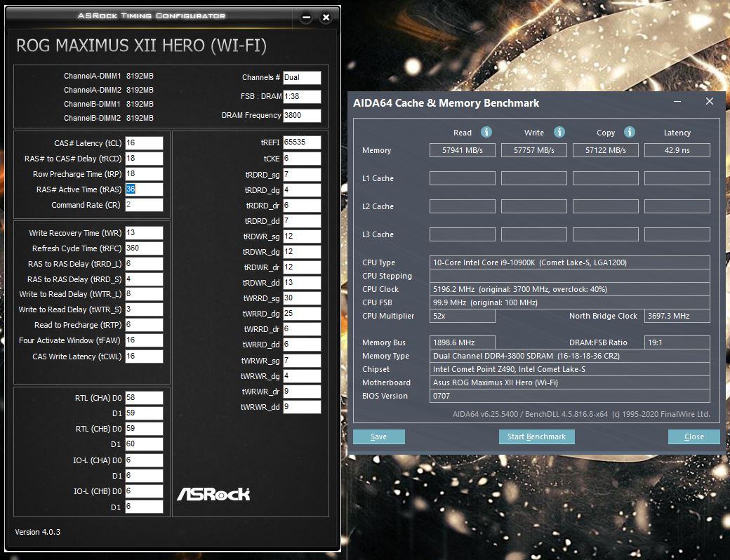Click the Copy info icon in AIDA64
This screenshot has width=730, height=560.
point(630,132)
